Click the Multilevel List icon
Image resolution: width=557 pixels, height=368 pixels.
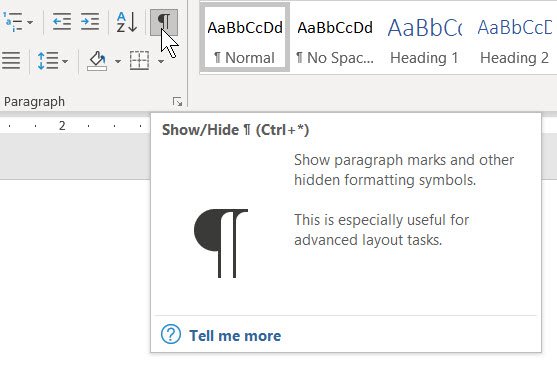tap(12, 22)
